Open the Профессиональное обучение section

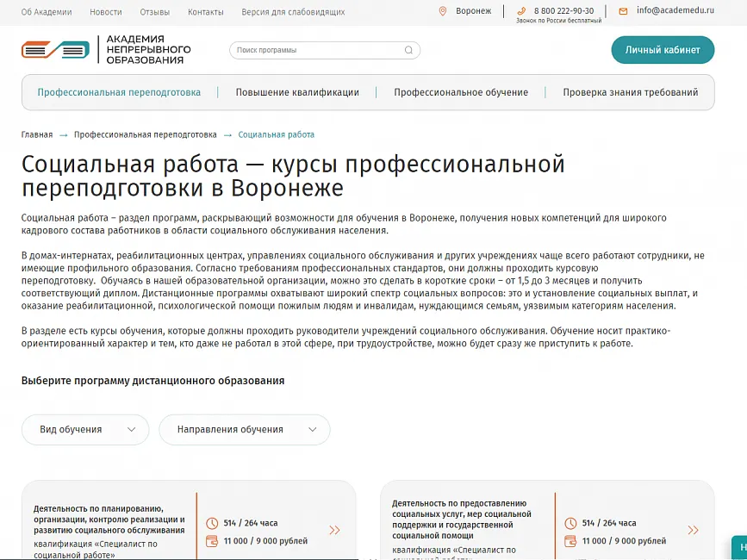coord(461,92)
